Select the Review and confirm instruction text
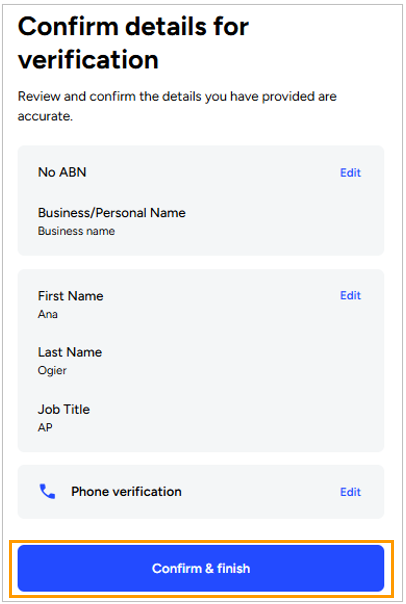Image resolution: width=406 pixels, height=604 pixels. coord(177,106)
